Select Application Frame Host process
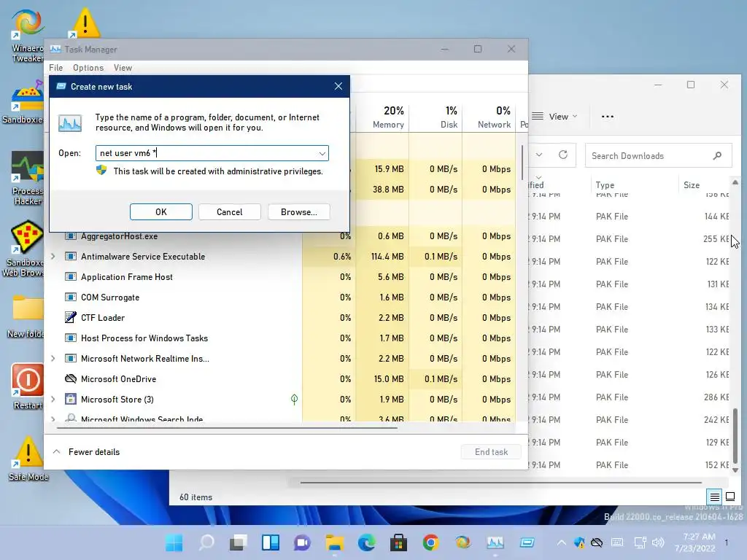Viewport: 747px width, 560px height. (127, 276)
